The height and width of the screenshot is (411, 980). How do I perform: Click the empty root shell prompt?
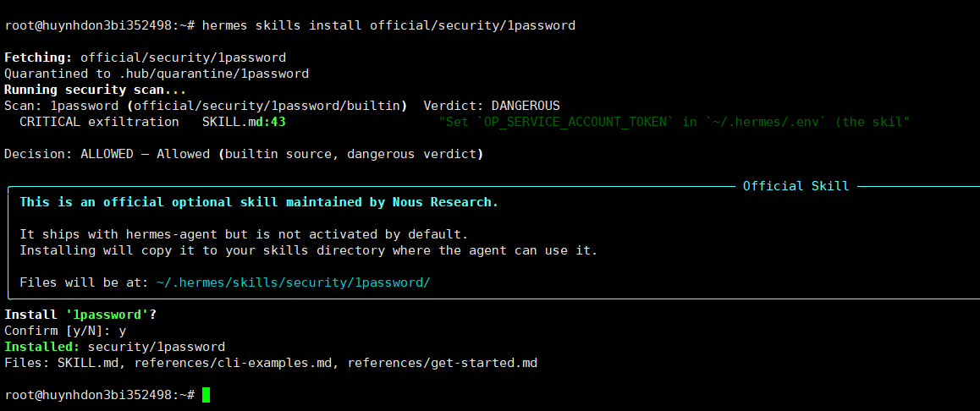pos(99,395)
